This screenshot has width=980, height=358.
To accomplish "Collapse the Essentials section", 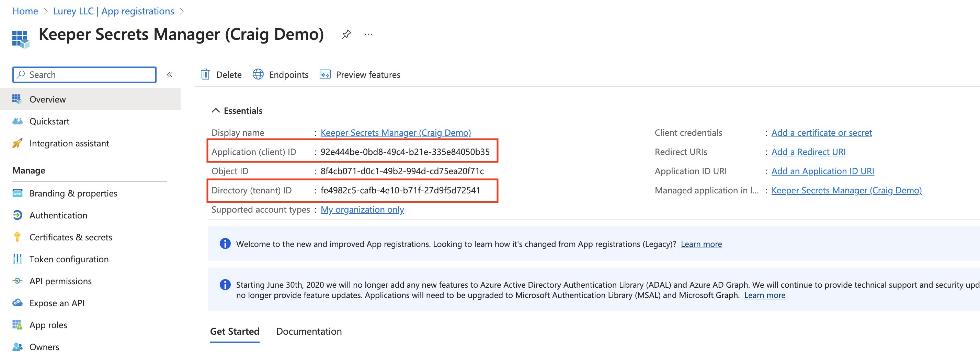I will pos(216,111).
